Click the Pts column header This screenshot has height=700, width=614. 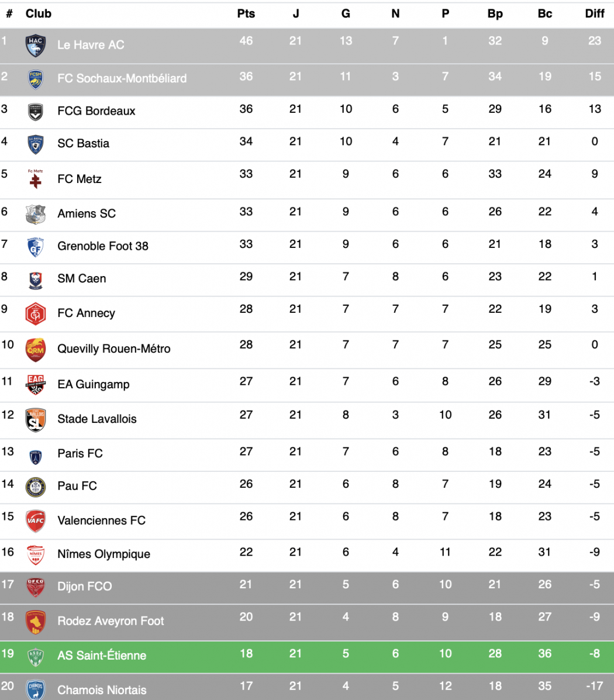pyautogui.click(x=246, y=14)
